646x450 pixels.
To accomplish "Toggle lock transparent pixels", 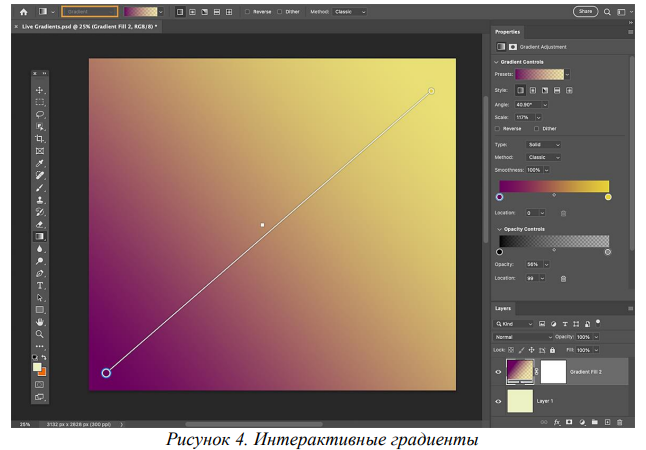I will pos(511,350).
